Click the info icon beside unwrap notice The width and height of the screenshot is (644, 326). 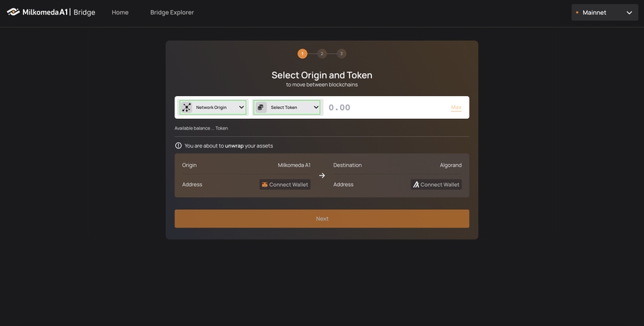178,145
